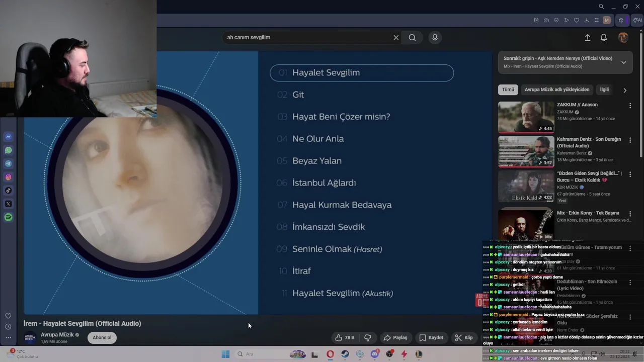Open options for ZAKKUM Anason video
644x362 pixels.
(630, 106)
